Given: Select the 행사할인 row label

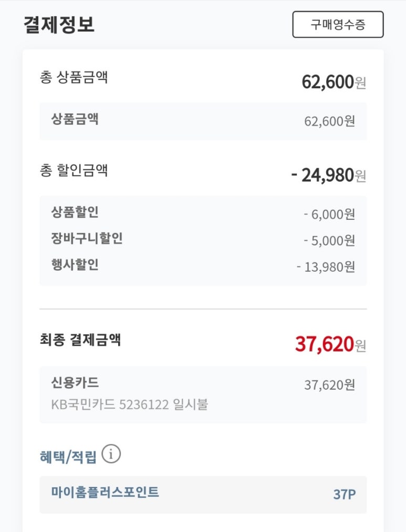Looking at the screenshot, I should [75, 265].
